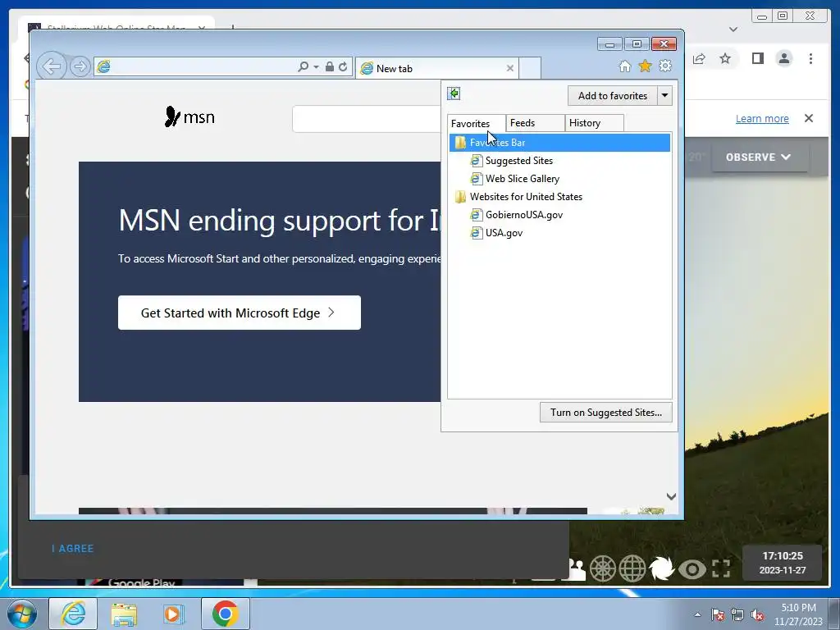Click the Internet Explorer back arrow button
840x630 pixels.
(52, 66)
